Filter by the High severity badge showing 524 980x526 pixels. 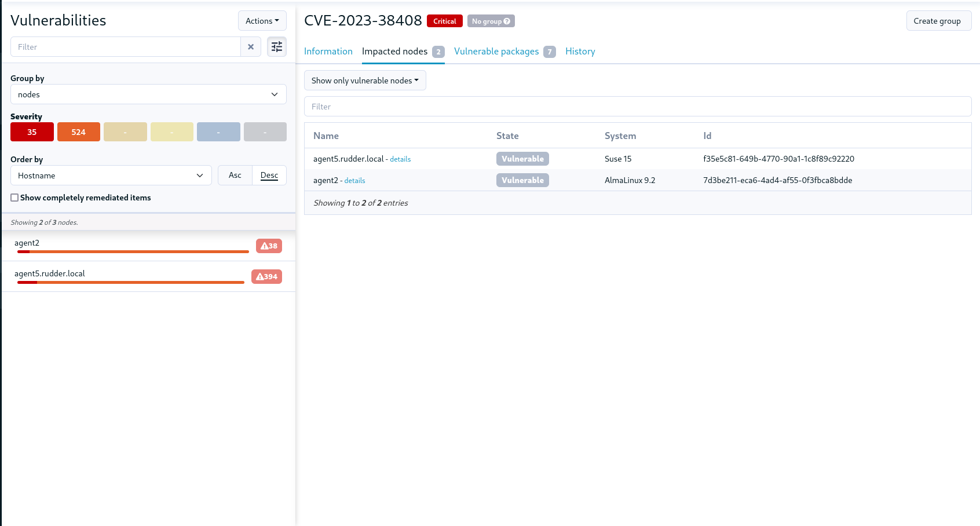point(78,131)
